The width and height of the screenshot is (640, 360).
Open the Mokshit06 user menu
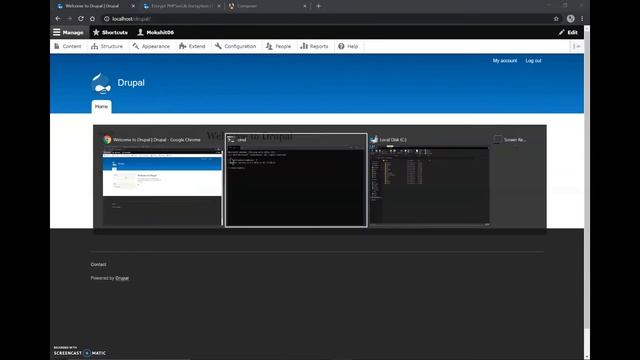pyautogui.click(x=156, y=32)
